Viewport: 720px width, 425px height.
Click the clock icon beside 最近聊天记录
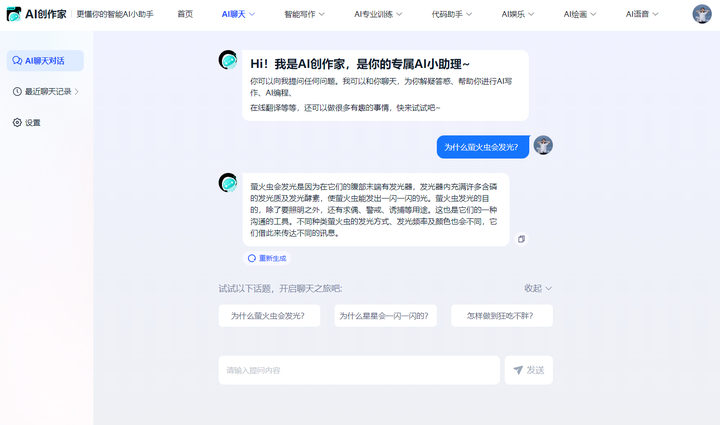click(x=17, y=92)
